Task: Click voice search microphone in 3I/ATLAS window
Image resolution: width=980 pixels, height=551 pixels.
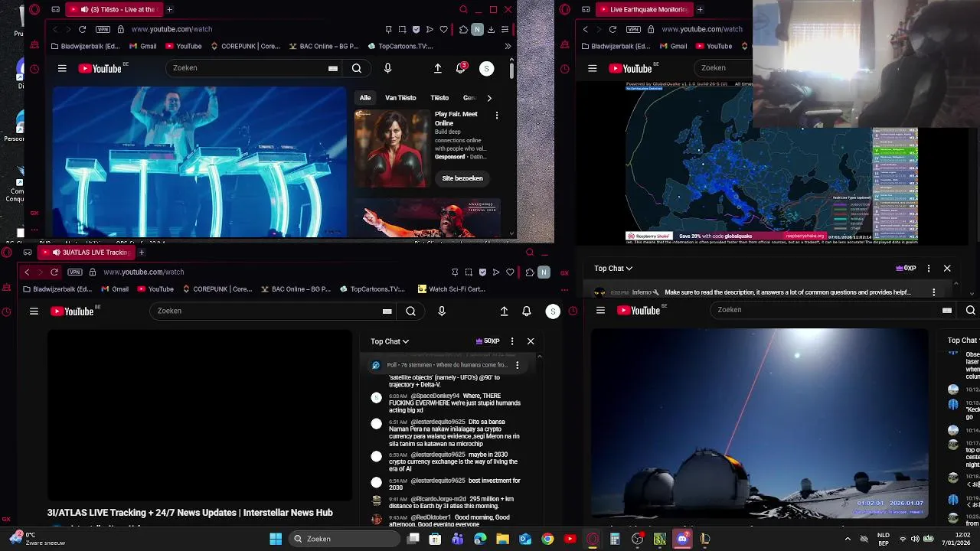Action: point(442,311)
